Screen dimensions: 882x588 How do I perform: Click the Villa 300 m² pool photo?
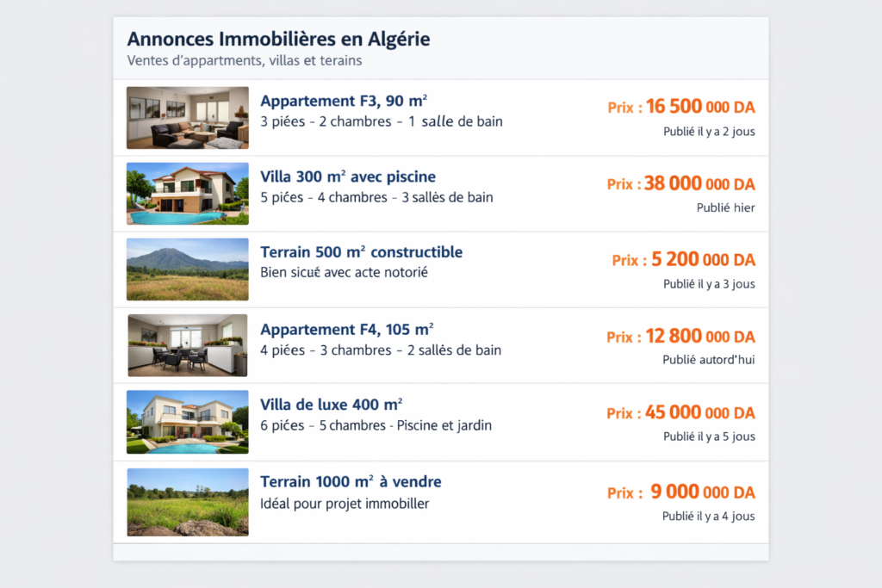pos(187,194)
